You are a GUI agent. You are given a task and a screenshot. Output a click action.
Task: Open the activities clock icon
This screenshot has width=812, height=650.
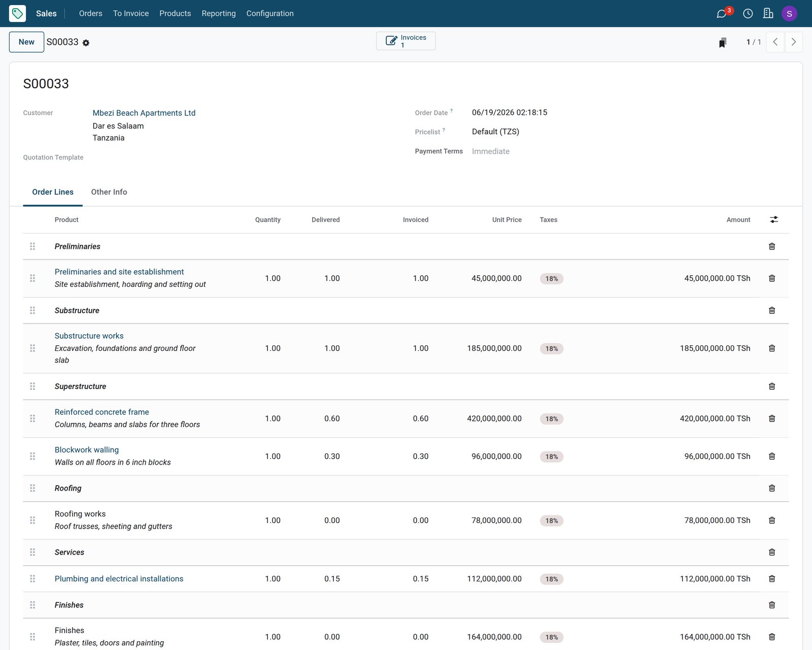point(748,14)
